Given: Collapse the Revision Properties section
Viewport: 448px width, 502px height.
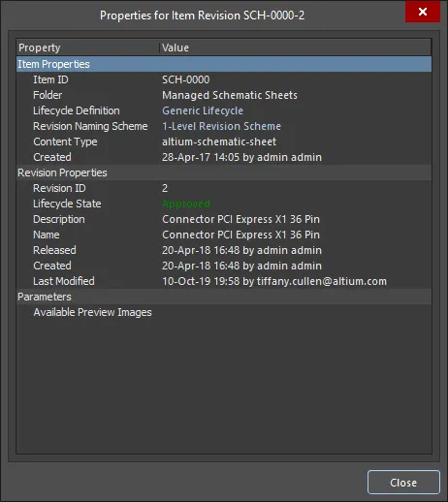Looking at the screenshot, I should click(224, 173).
